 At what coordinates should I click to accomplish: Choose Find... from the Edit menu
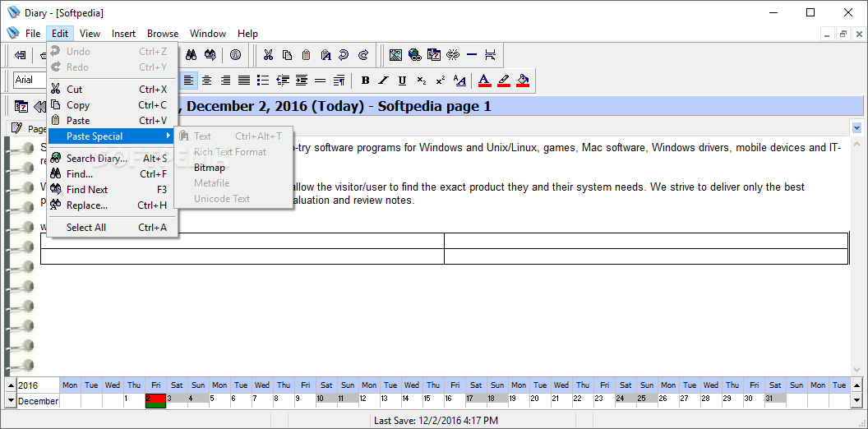pos(113,174)
